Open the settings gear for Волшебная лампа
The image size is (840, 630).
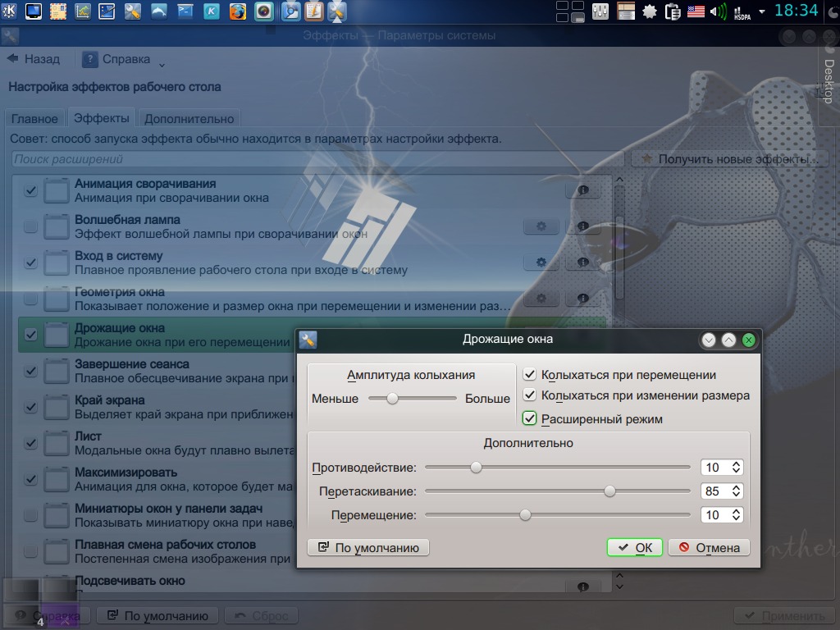click(541, 226)
